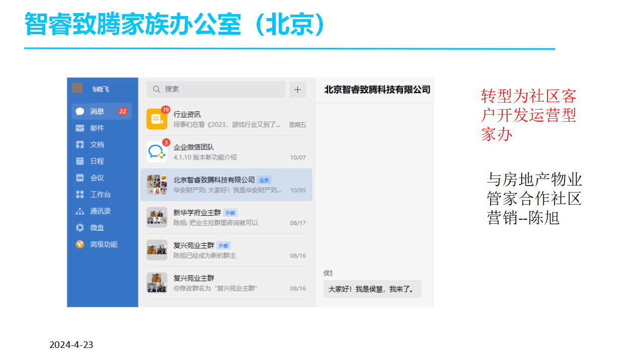Click the 工作台 grid icon

coord(80,194)
